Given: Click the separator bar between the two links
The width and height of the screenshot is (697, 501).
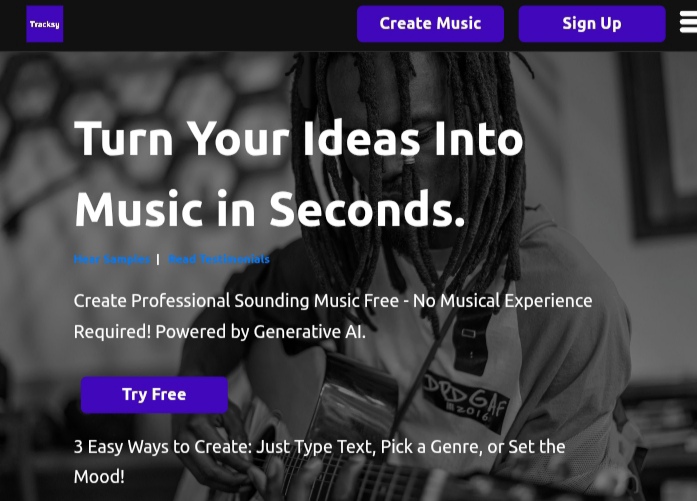Looking at the screenshot, I should tap(158, 259).
